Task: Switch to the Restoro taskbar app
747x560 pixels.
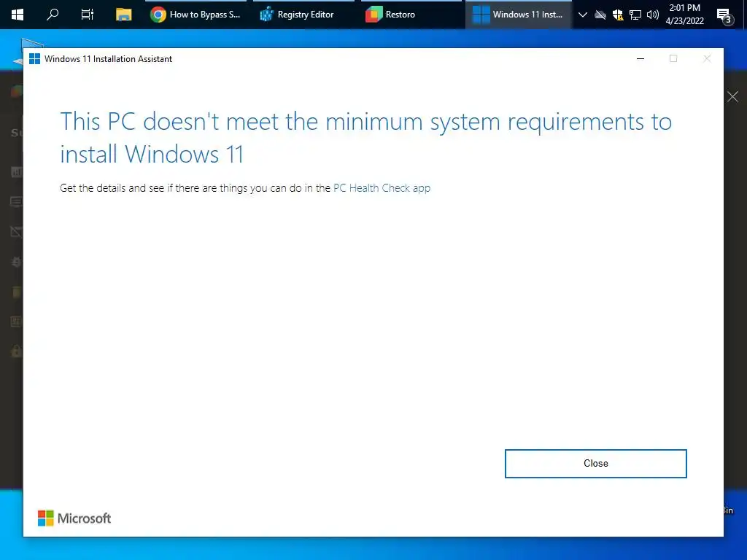Action: tap(411, 15)
